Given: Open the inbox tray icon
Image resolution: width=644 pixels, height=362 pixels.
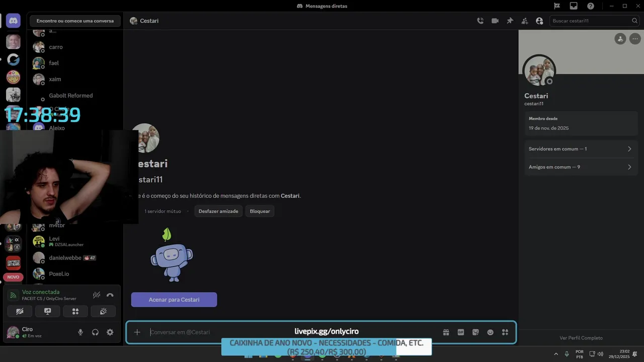Looking at the screenshot, I should point(574,6).
